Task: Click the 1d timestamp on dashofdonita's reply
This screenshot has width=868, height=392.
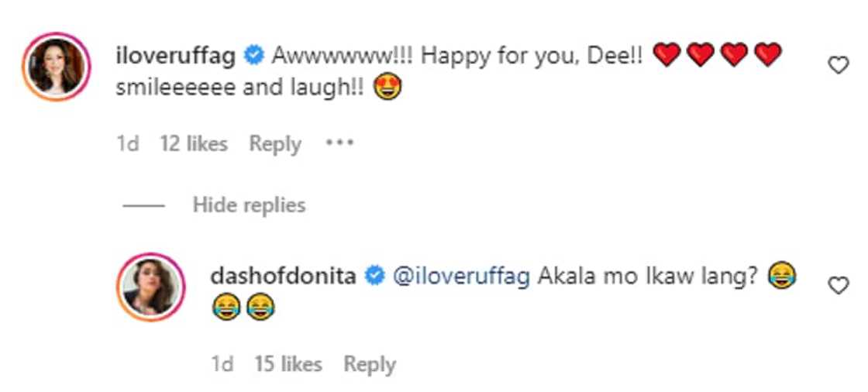Action: pyautogui.click(x=222, y=363)
